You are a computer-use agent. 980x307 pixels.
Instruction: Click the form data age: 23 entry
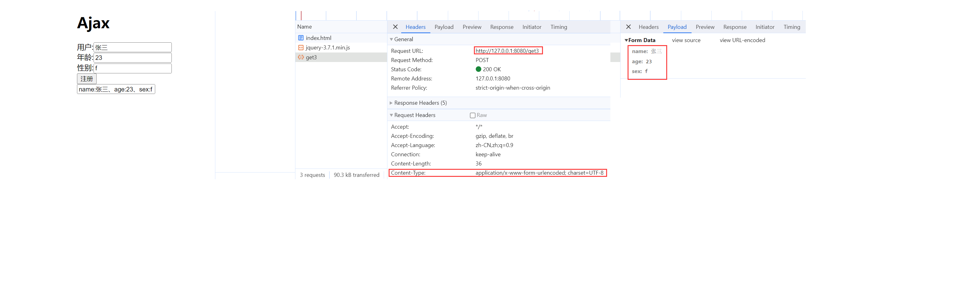tap(642, 61)
